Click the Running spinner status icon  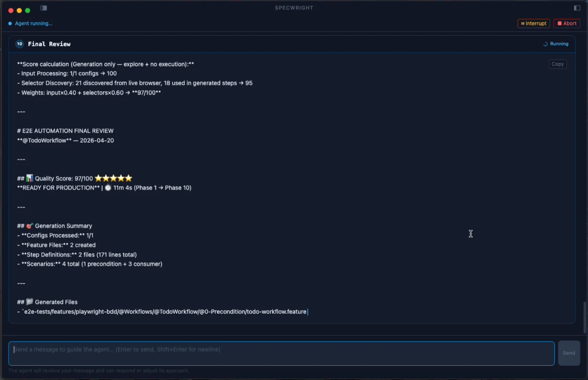(x=545, y=44)
